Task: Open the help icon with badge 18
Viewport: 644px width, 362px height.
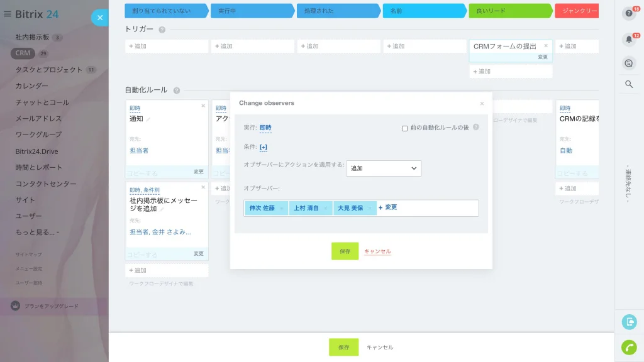Action: 629,14
